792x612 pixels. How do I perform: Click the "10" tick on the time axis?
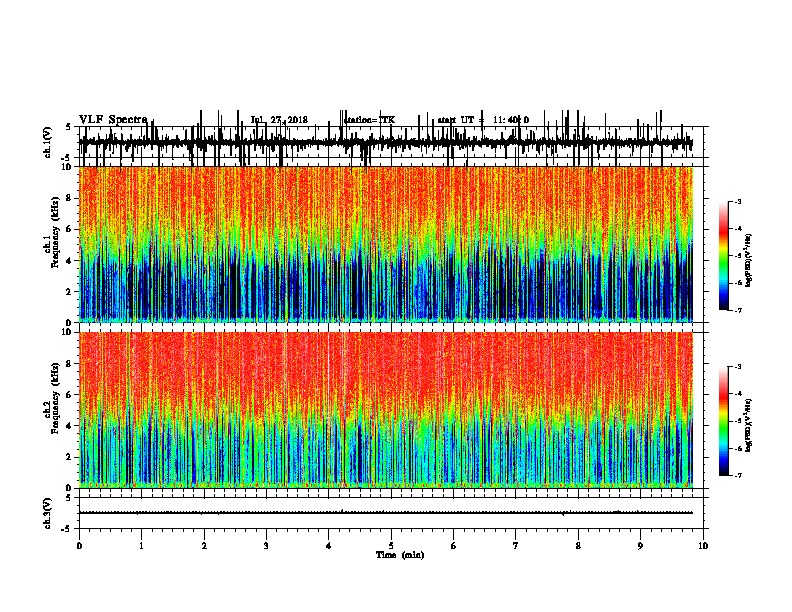[703, 546]
